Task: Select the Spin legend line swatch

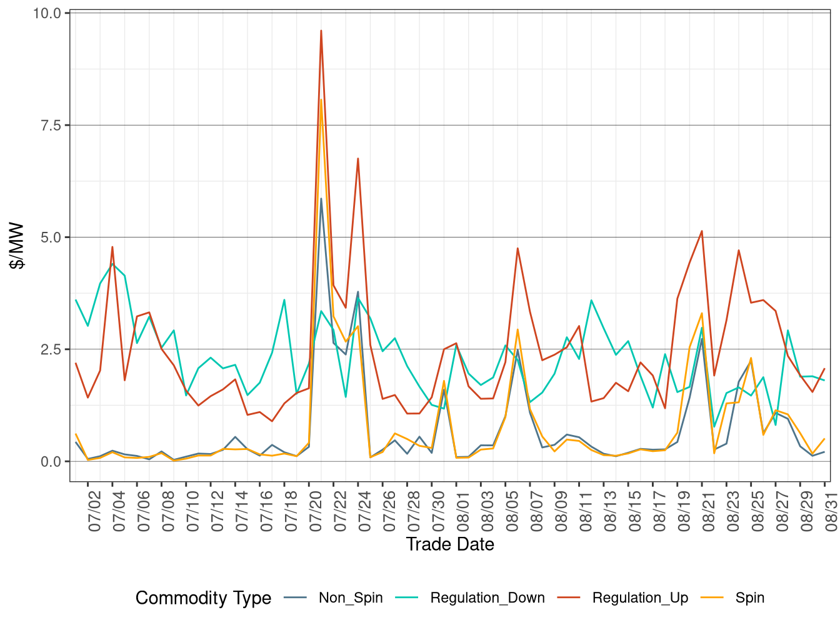Action: click(712, 598)
